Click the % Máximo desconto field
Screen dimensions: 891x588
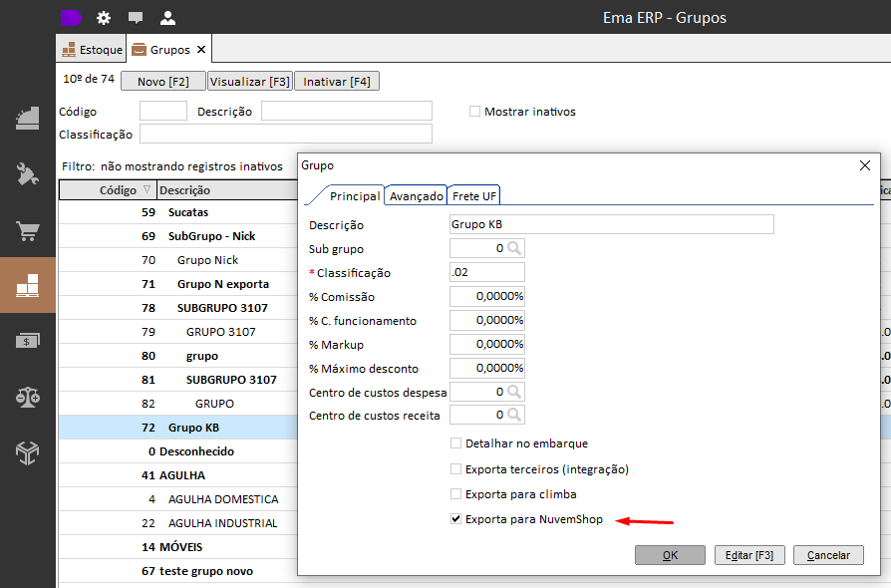pos(487,368)
